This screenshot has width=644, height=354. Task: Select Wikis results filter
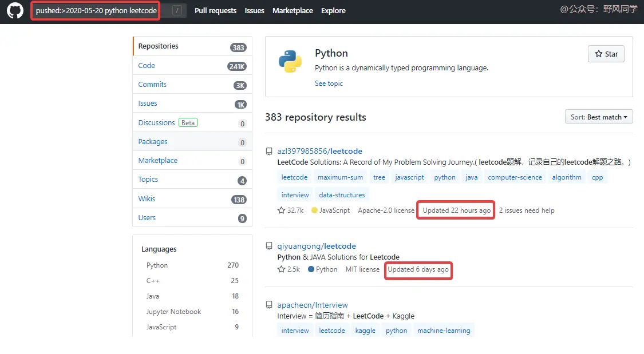click(192, 198)
